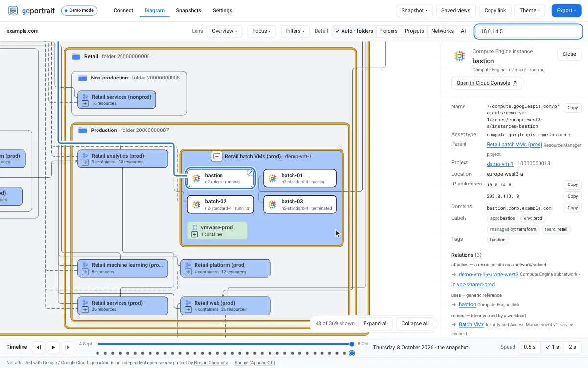This screenshot has height=368, width=588.
Task: Click the gcportrait logo icon
Action: pos(13,10)
